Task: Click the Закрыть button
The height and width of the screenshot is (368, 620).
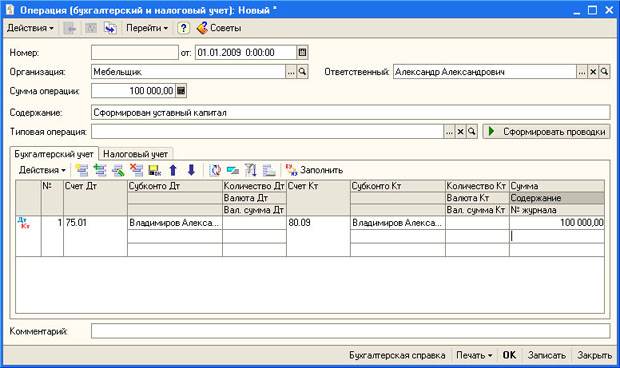Action: tap(594, 355)
